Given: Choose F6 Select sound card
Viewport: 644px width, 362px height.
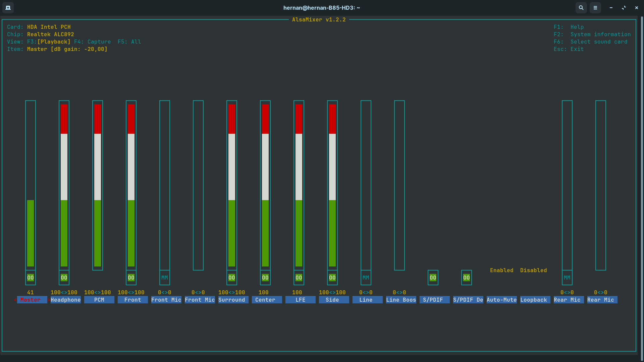Looking at the screenshot, I should point(591,42).
